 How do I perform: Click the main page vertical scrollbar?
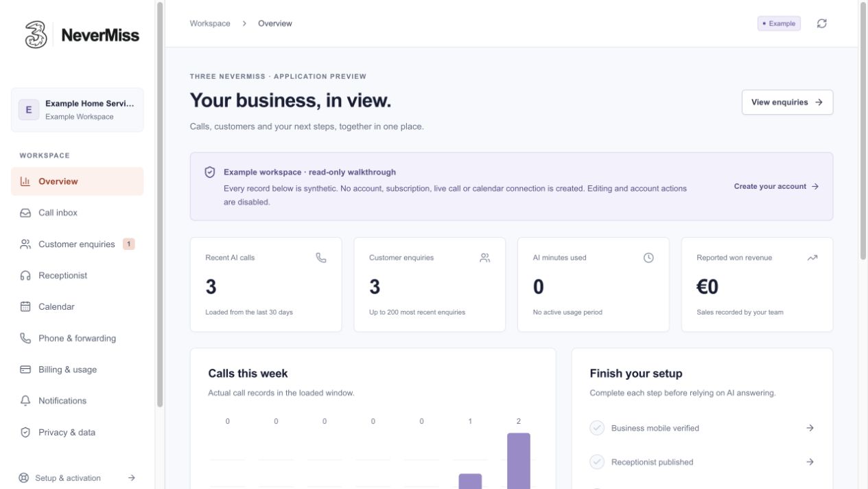(x=863, y=130)
